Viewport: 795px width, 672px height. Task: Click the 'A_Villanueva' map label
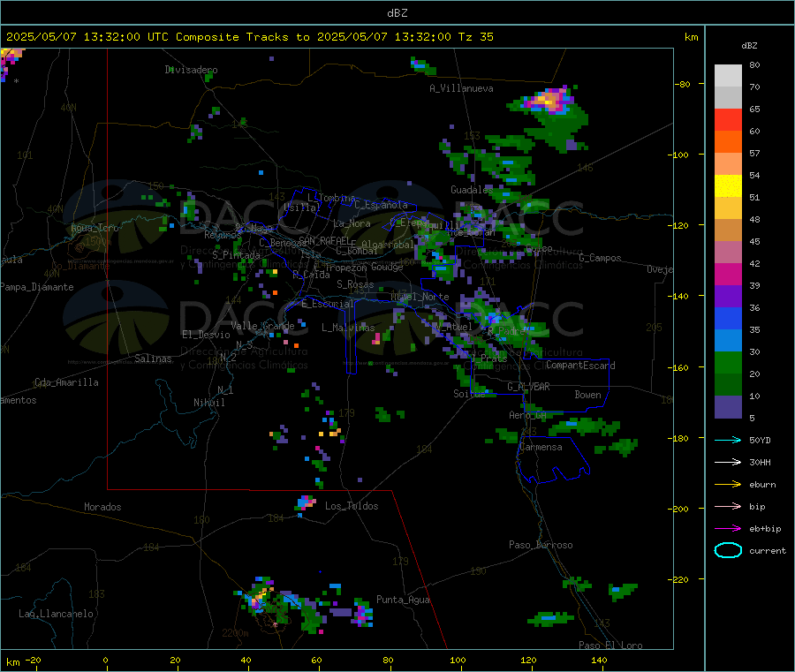coord(461,88)
